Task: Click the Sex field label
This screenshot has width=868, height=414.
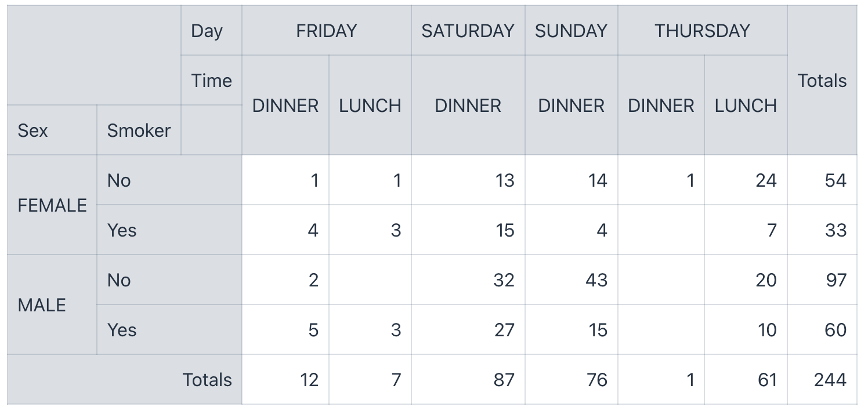Action: pos(33,130)
